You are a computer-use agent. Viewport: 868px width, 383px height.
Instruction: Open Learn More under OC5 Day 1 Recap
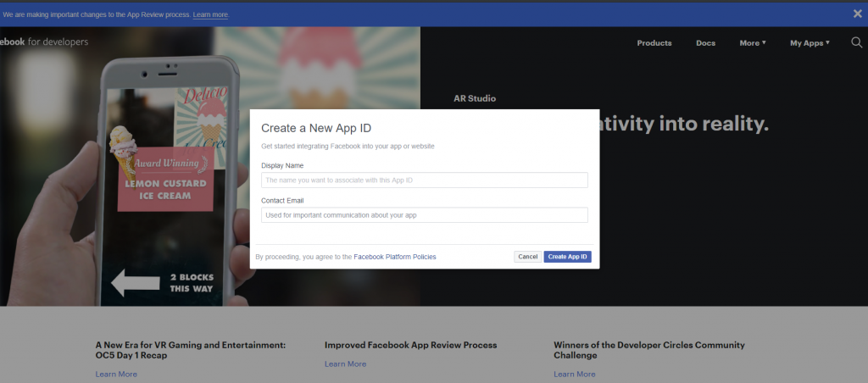coord(116,375)
